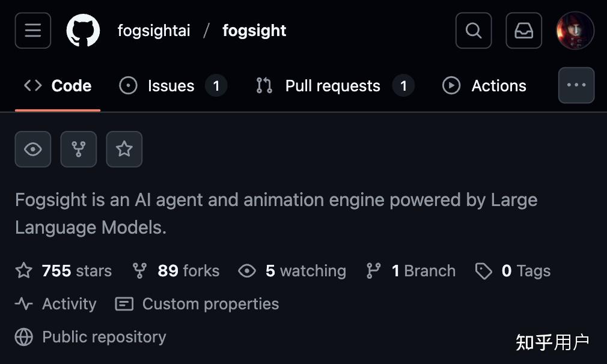Open the hamburger navigation menu
The image size is (607, 364).
pyautogui.click(x=33, y=31)
